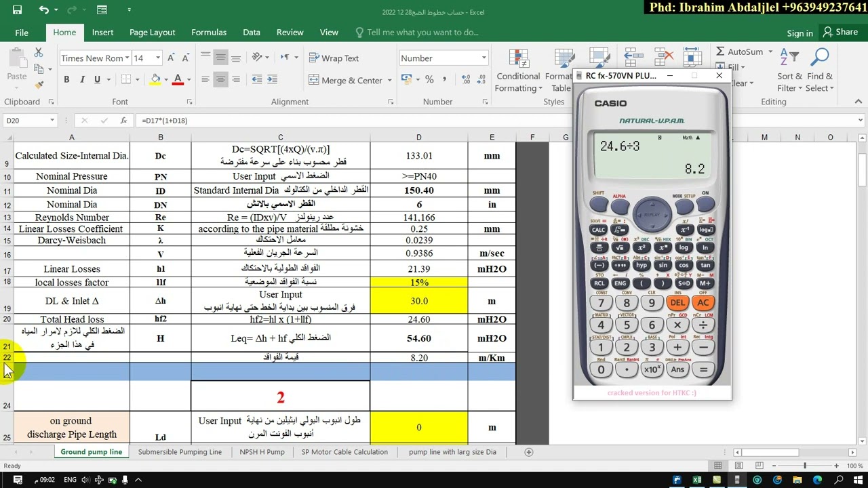This screenshot has width=868, height=488.
Task: Switch to the Formulas ribbon tab
Action: (x=209, y=33)
